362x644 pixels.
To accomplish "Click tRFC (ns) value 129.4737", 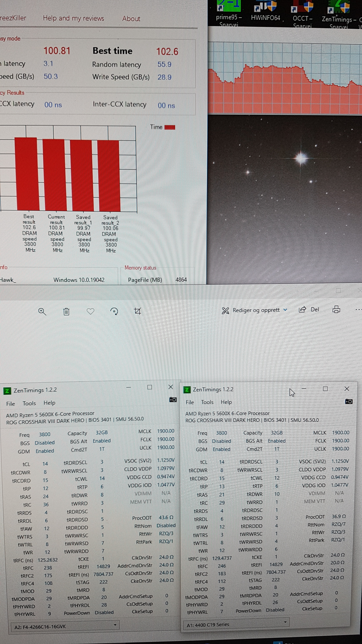I will point(222,558).
